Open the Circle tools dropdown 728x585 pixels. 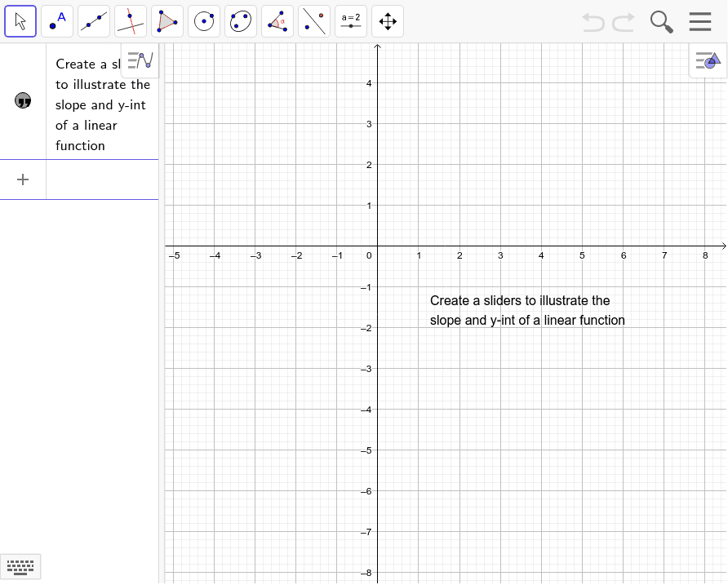coord(215,33)
